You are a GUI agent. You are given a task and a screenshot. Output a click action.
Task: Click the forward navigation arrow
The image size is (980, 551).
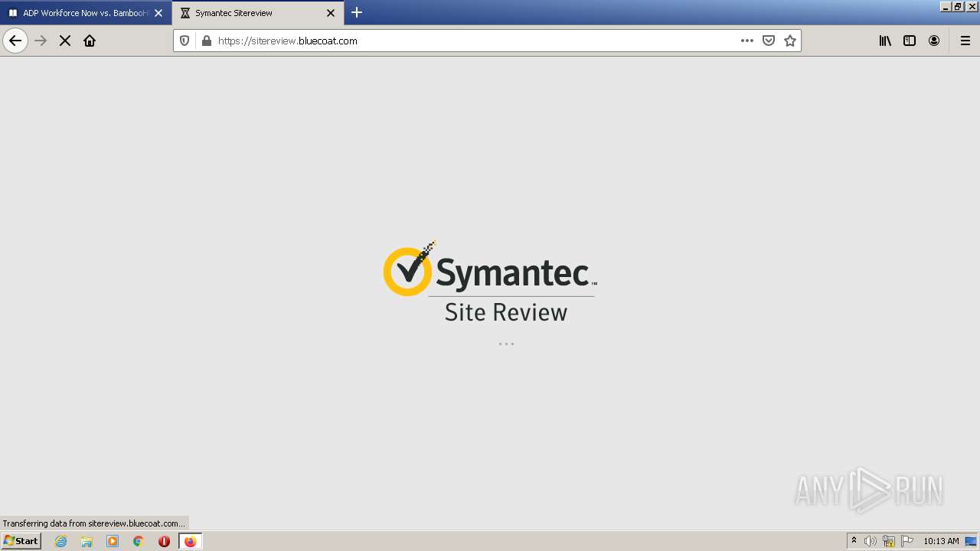pyautogui.click(x=41, y=41)
